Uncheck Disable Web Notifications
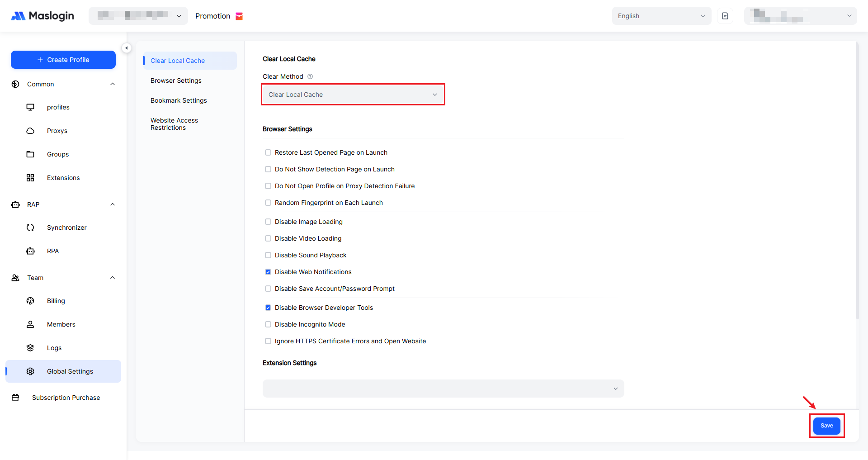The width and height of the screenshot is (868, 460). (268, 272)
